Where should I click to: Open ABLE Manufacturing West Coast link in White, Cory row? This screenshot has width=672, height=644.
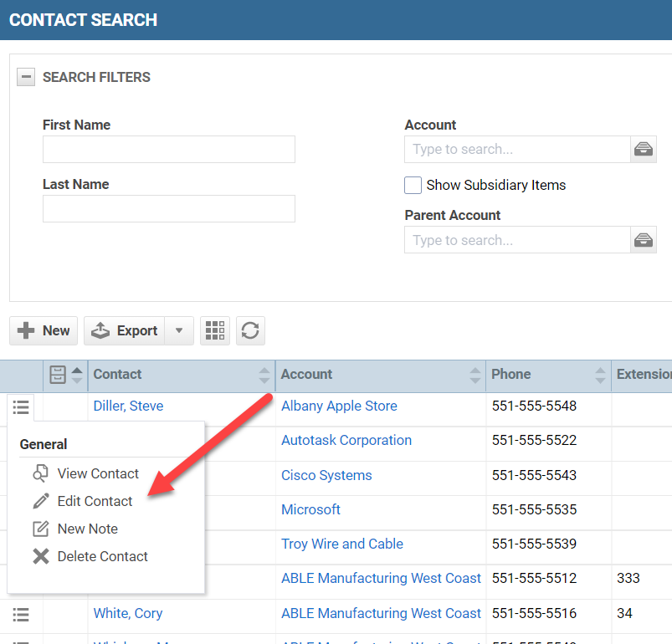pyautogui.click(x=381, y=613)
